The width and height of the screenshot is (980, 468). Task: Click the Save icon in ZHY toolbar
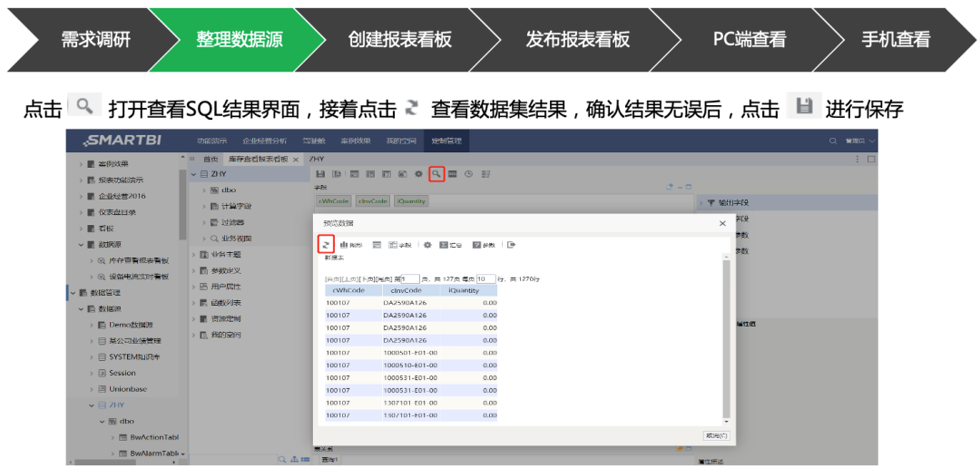point(320,174)
